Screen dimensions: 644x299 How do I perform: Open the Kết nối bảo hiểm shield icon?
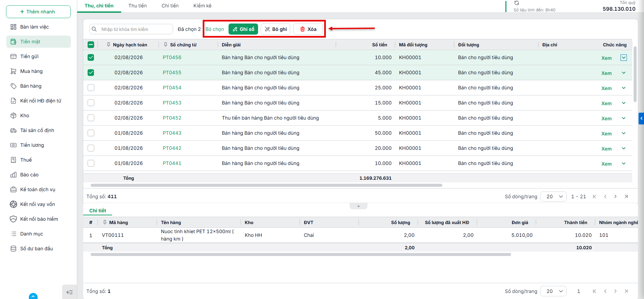coord(13,219)
